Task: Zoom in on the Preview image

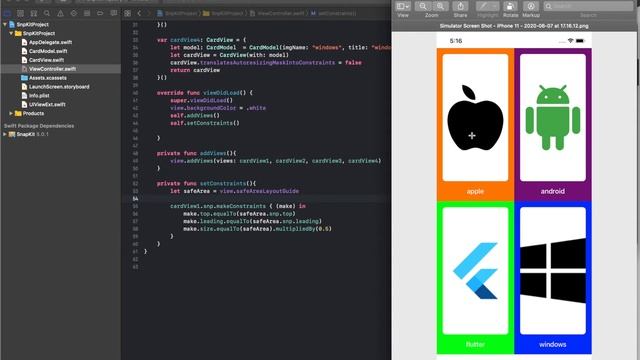Action: pyautogui.click(x=440, y=6)
